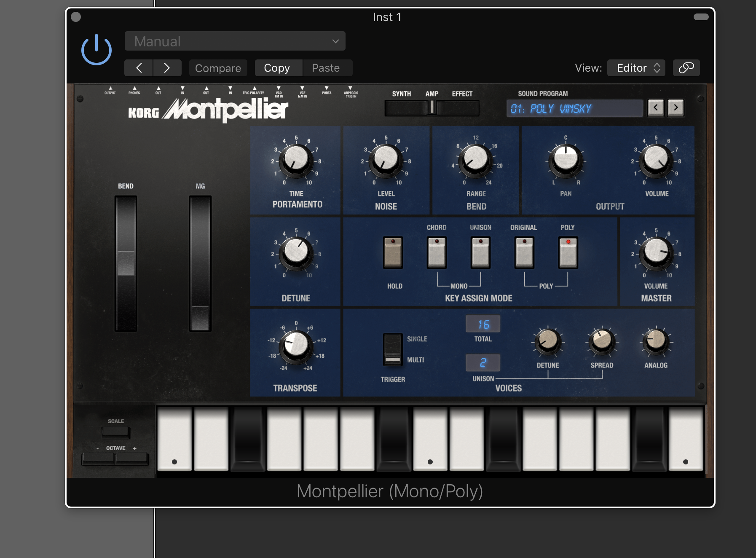Image resolution: width=756 pixels, height=558 pixels.
Task: Toggle the plugin power bypass button
Action: point(96,50)
